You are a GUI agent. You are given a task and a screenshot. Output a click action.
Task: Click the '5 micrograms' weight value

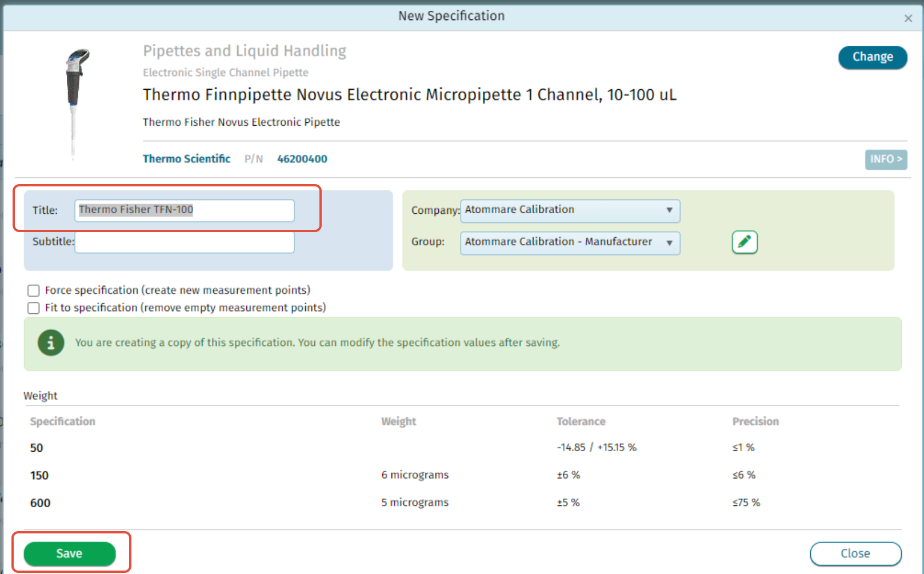415,502
